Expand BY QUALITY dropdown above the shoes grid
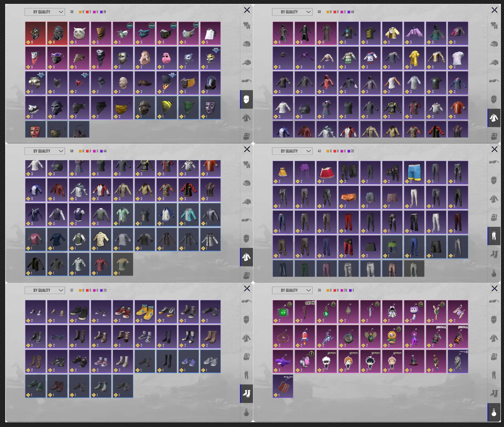Viewport: 504px width, 427px height. (x=45, y=290)
